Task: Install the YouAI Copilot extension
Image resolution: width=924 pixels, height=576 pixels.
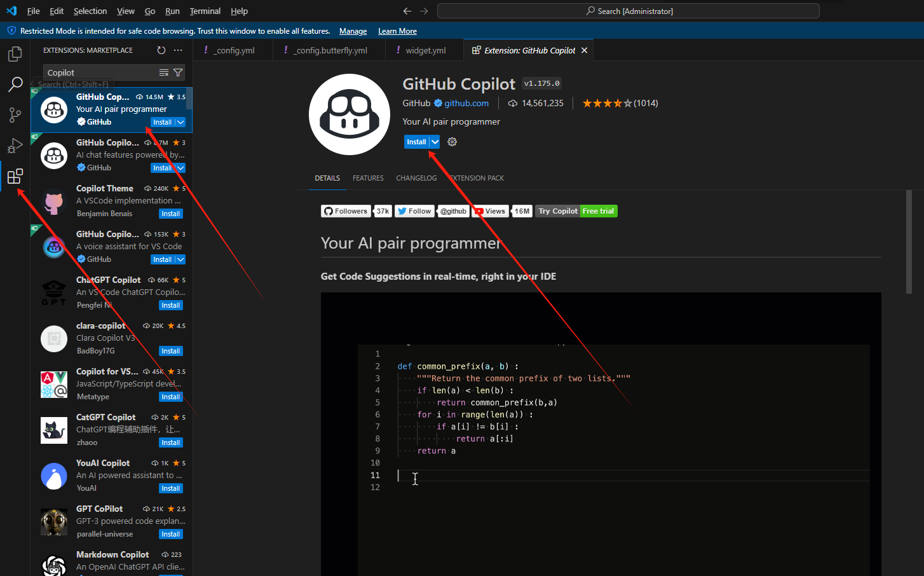Action: tap(171, 488)
